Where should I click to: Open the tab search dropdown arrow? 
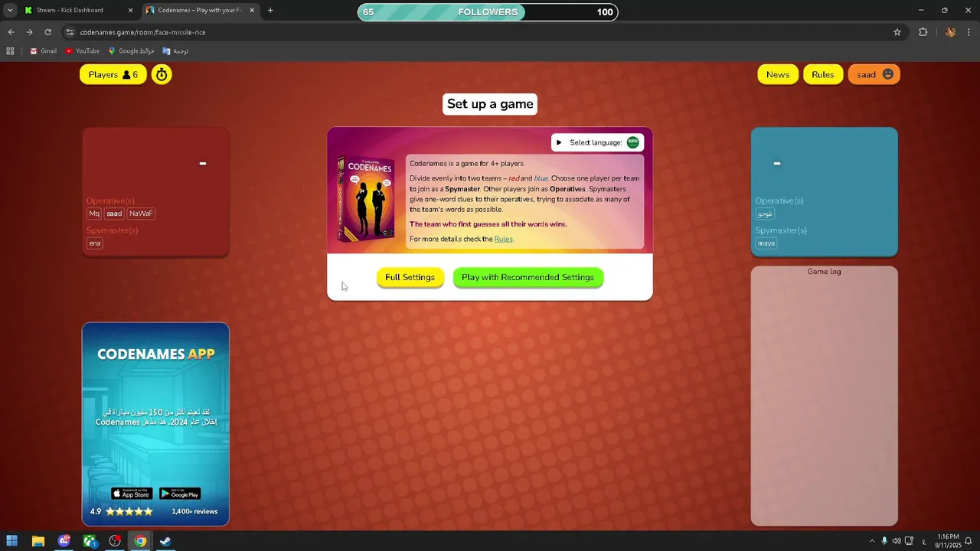10,11
